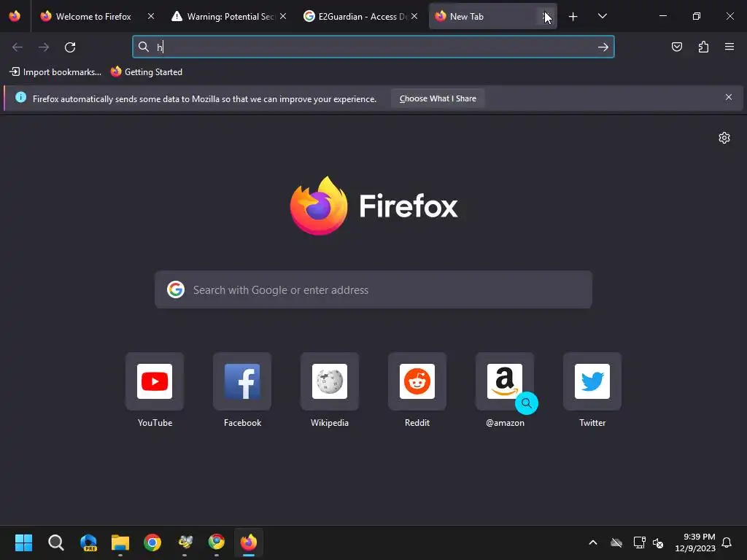Open clock showing 9:39 PM

pyautogui.click(x=694, y=542)
